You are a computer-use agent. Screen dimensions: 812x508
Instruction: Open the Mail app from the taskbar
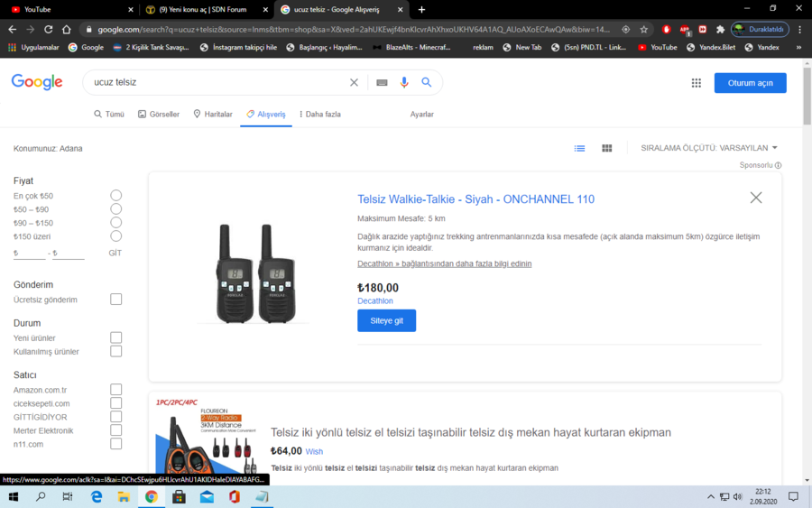point(207,497)
